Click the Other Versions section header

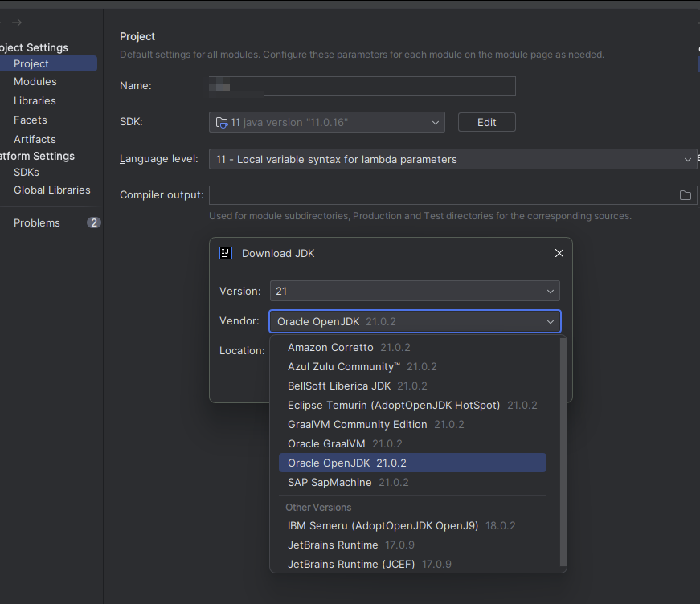(x=318, y=507)
